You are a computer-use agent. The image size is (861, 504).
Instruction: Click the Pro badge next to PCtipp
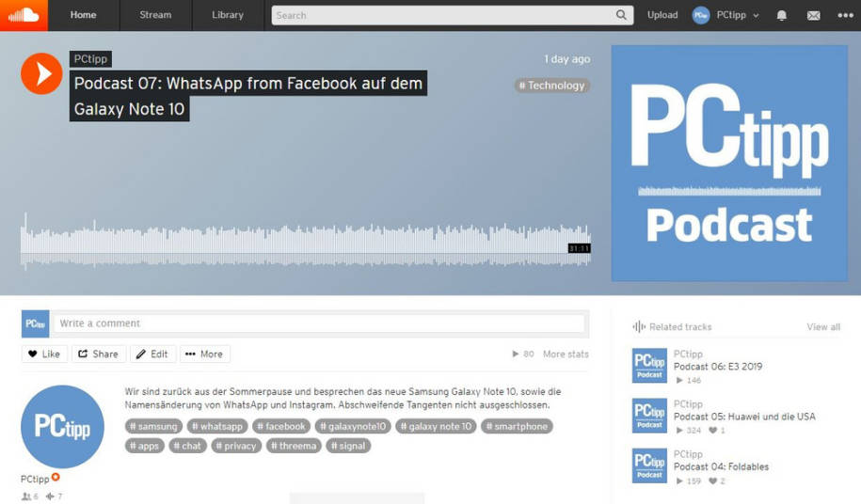pos(56,477)
